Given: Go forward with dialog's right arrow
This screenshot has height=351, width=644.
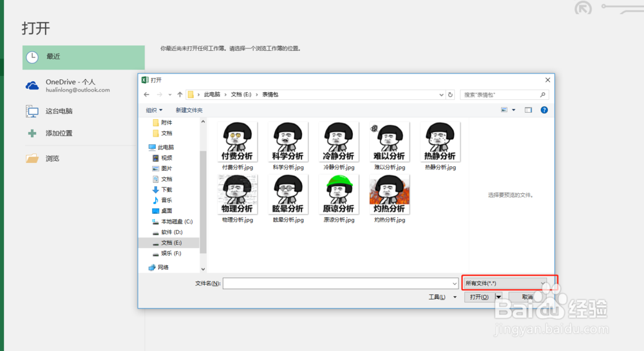Looking at the screenshot, I should point(159,95).
